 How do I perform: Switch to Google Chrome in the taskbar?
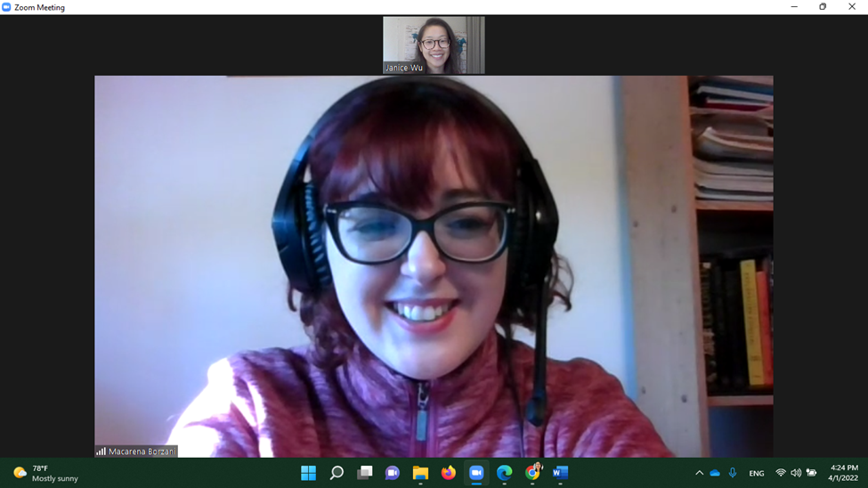[532, 473]
